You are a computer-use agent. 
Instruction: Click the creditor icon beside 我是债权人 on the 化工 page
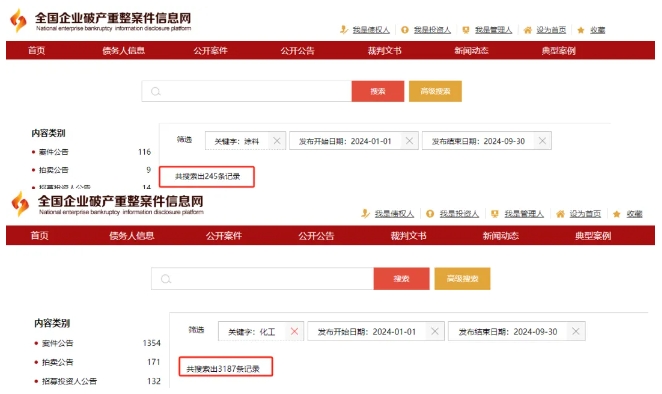tap(365, 214)
